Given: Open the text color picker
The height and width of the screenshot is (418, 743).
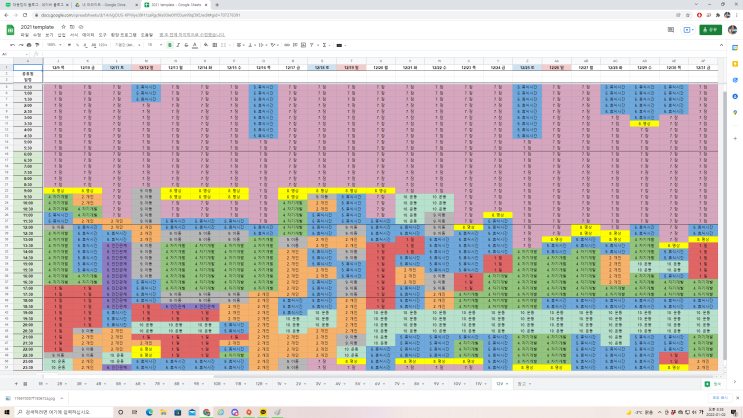Looking at the screenshot, I should (195, 45).
